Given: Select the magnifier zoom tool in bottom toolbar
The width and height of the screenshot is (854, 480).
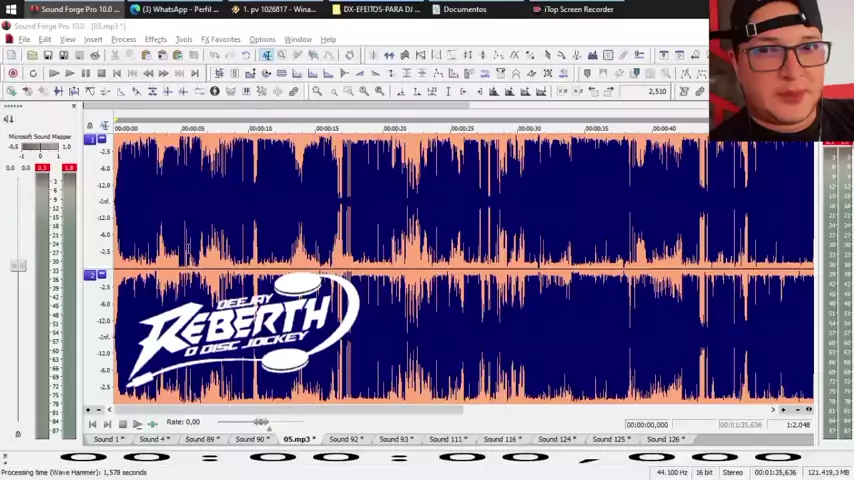Looking at the screenshot, I should 317,91.
